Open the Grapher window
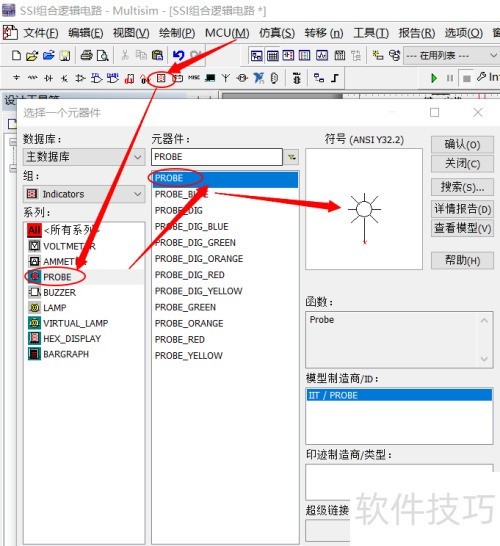 [x=322, y=55]
